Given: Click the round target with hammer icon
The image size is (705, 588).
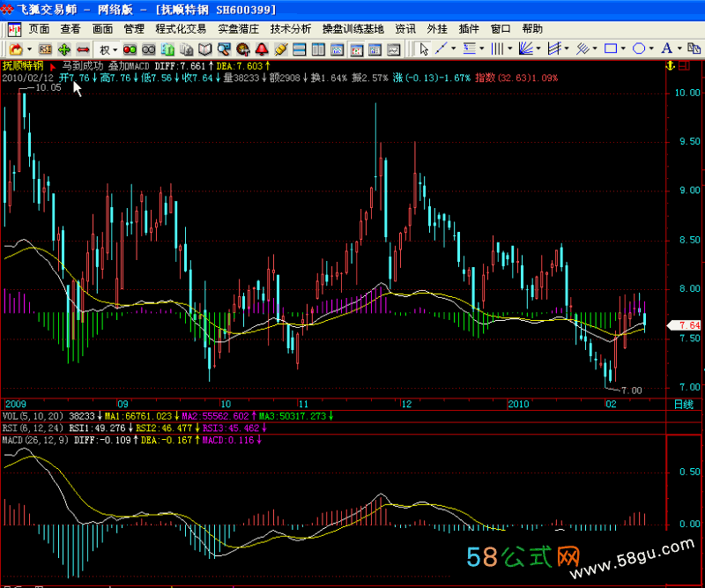Looking at the screenshot, I should [243, 49].
